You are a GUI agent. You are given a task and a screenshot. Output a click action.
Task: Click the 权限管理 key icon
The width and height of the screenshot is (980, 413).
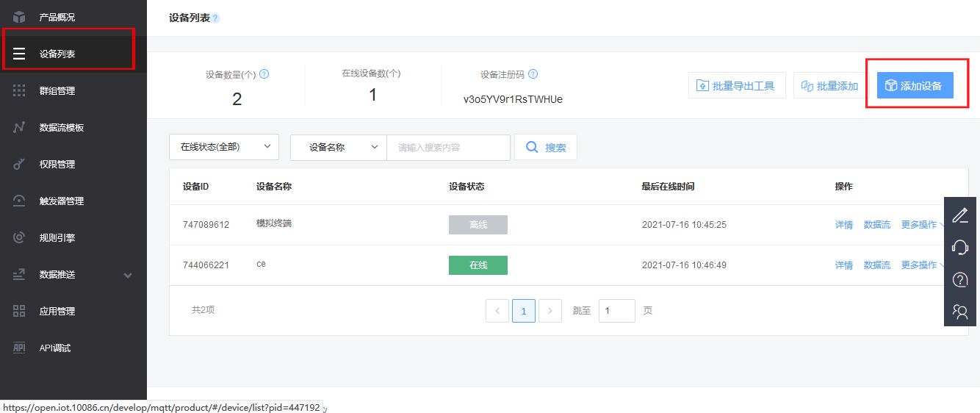tap(19, 164)
